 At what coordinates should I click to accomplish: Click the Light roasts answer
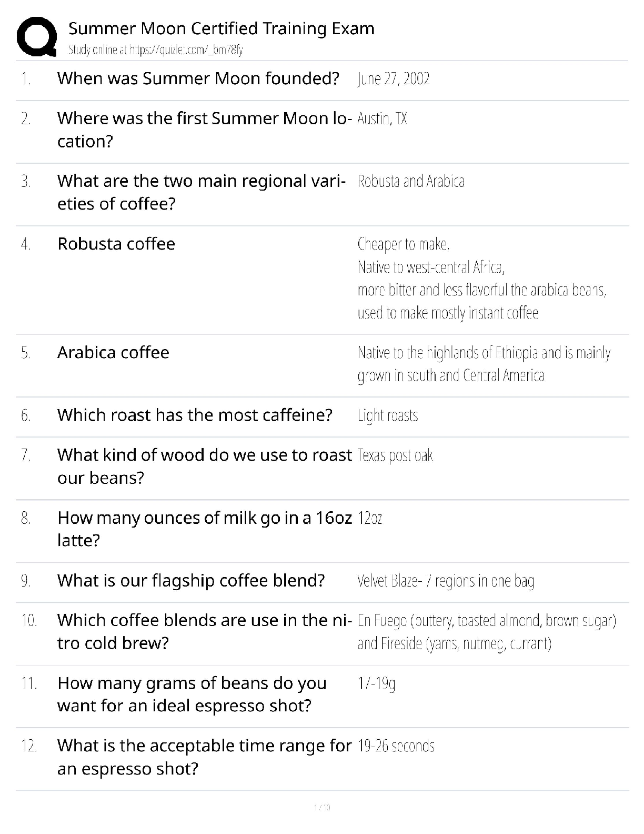388,416
